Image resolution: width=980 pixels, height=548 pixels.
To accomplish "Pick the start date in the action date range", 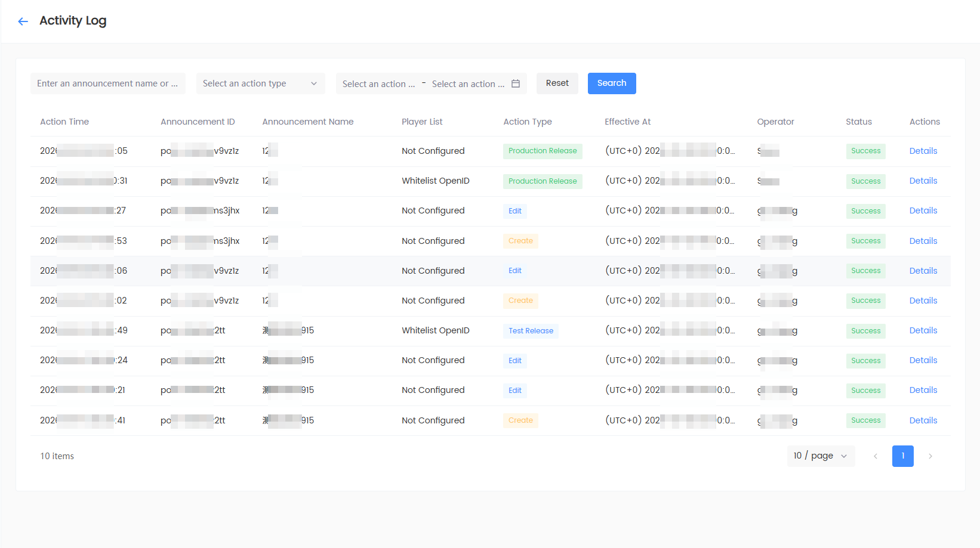I will (379, 84).
